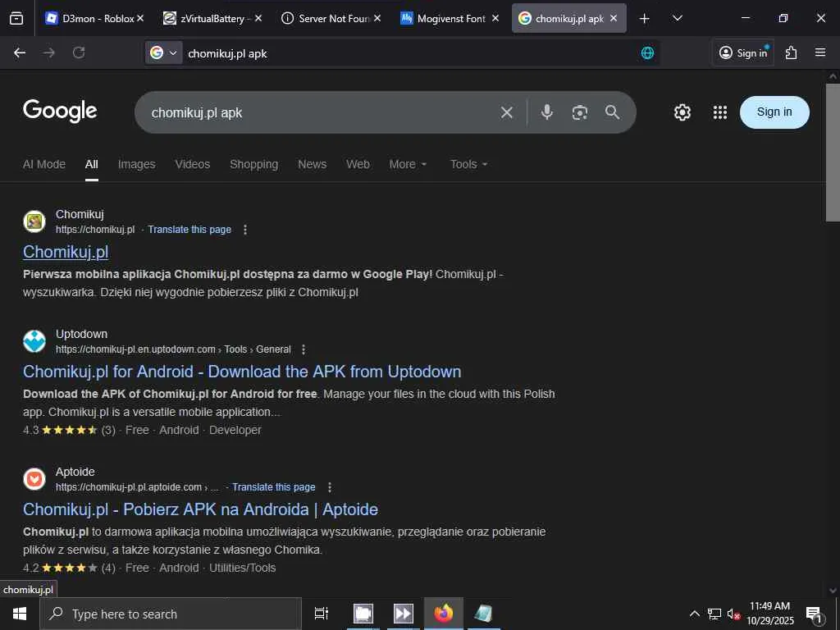Submit search with magnifying glass icon
840x630 pixels.
coord(612,112)
